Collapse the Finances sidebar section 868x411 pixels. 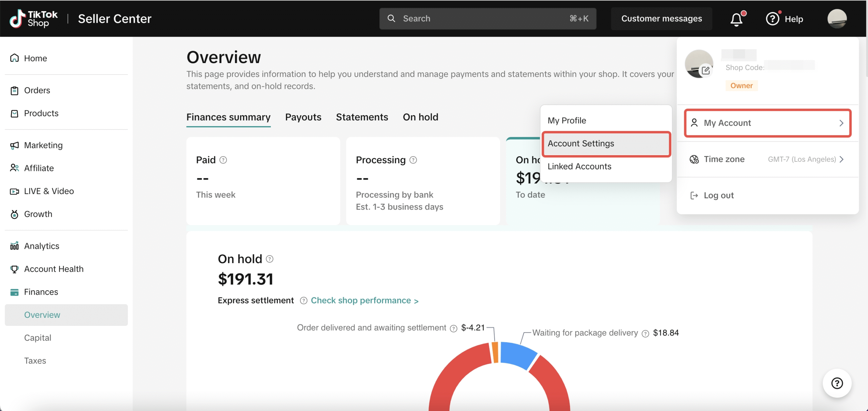[41, 292]
